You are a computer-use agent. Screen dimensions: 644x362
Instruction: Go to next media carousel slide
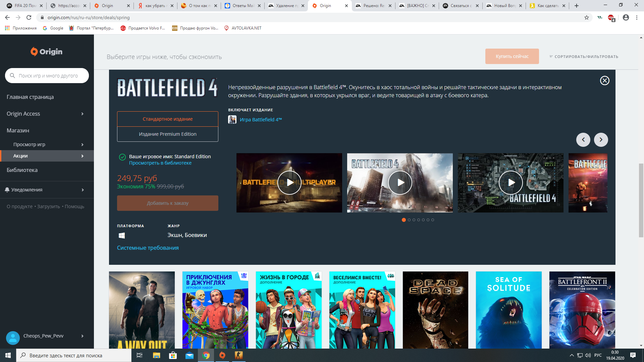pyautogui.click(x=601, y=140)
